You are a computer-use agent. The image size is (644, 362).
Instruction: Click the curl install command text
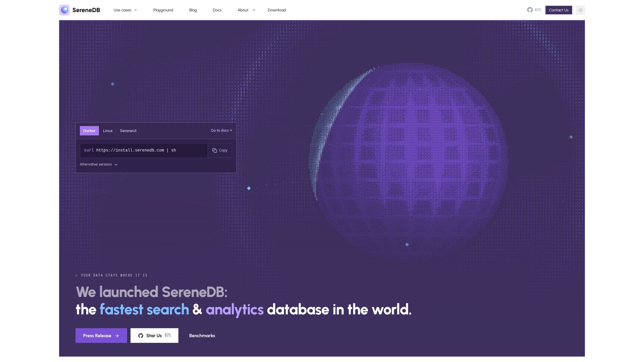coord(130,150)
